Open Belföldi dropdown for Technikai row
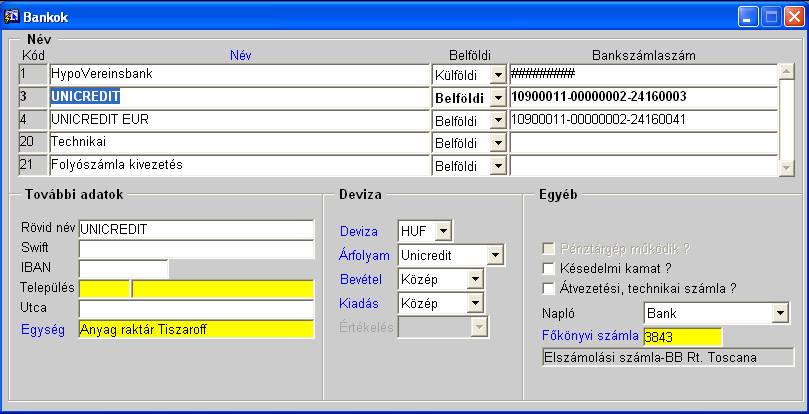Viewport: 809px width, 414px height. tap(498, 143)
